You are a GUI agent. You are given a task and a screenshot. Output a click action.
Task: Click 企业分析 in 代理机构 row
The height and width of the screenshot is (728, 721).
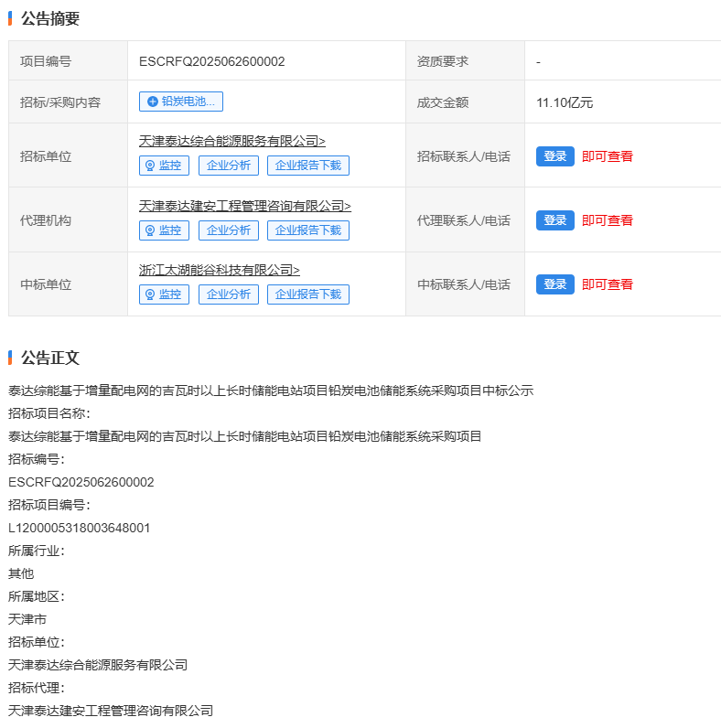[229, 230]
